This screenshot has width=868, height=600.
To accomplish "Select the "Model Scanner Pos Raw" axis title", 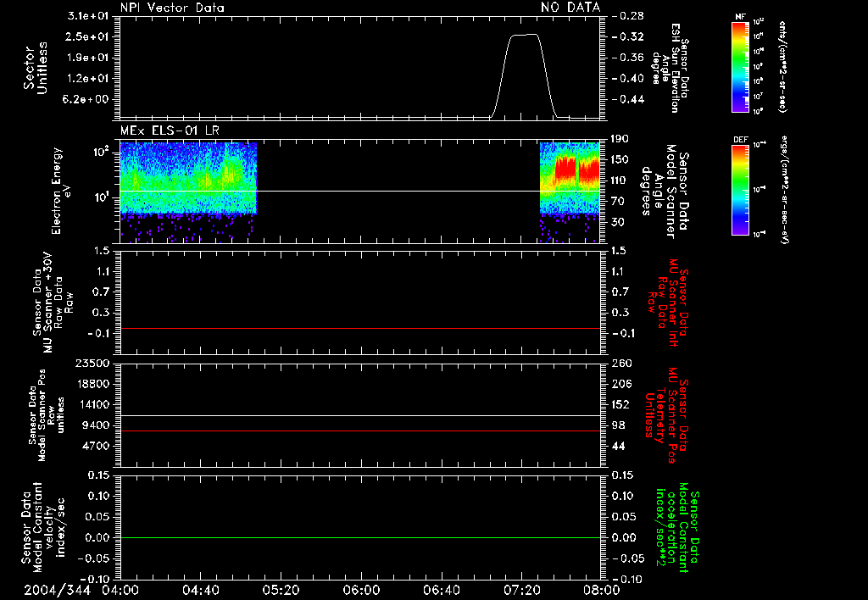I will click(47, 415).
